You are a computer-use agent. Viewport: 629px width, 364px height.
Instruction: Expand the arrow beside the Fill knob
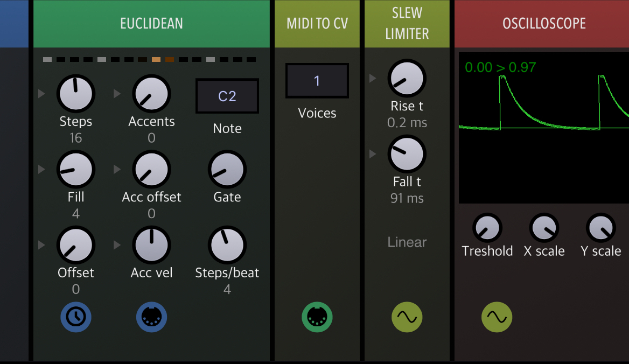click(x=41, y=169)
